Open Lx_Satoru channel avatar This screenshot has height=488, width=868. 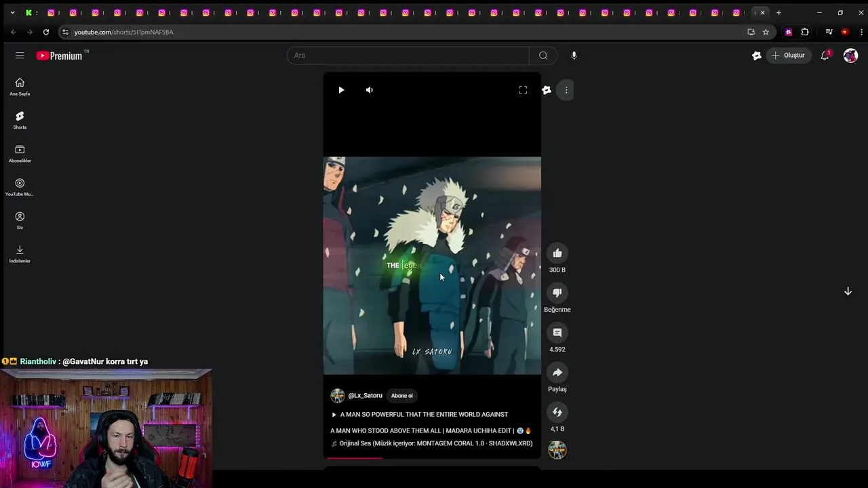tap(338, 396)
